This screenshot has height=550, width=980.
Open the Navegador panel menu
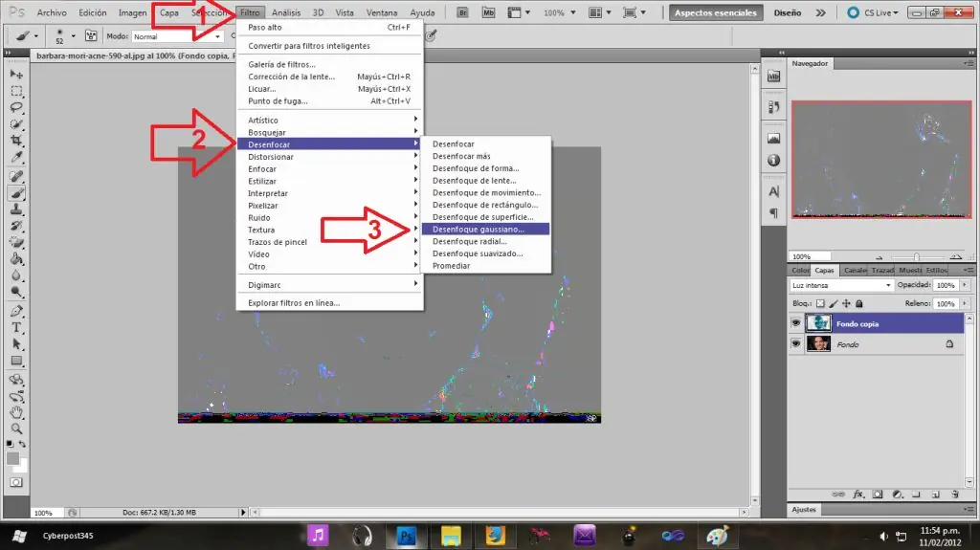tap(969, 63)
